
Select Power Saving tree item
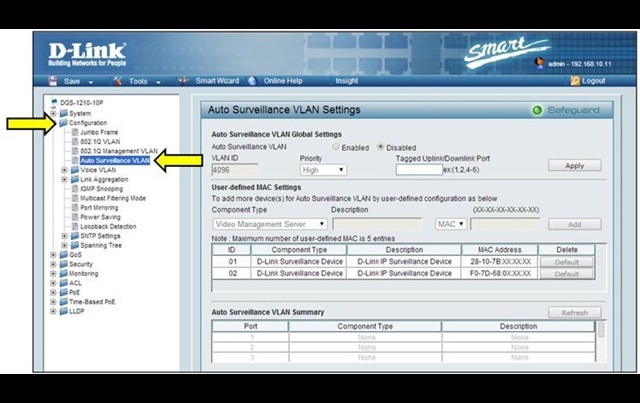(x=100, y=217)
